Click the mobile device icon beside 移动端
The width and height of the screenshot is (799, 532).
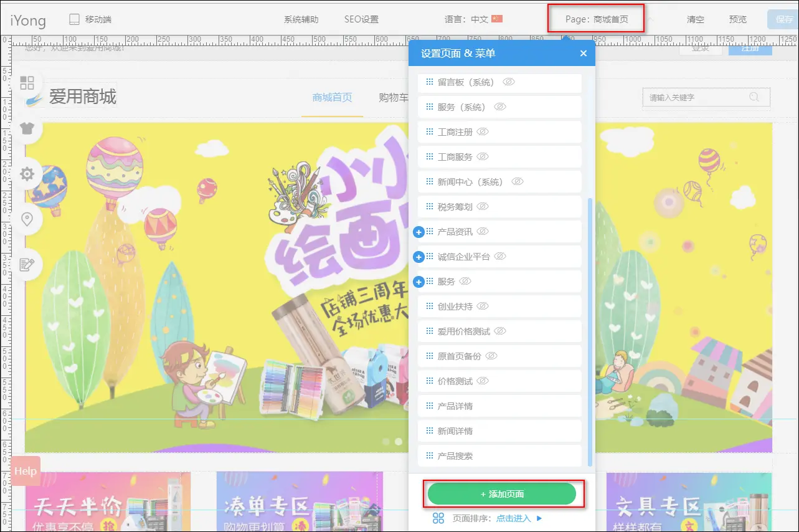tap(75, 19)
